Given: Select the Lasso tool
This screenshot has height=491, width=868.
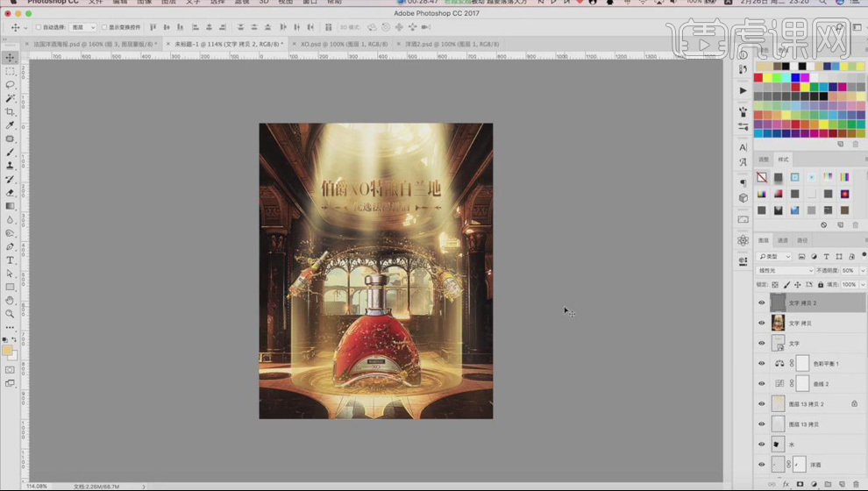Looking at the screenshot, I should click(x=10, y=85).
